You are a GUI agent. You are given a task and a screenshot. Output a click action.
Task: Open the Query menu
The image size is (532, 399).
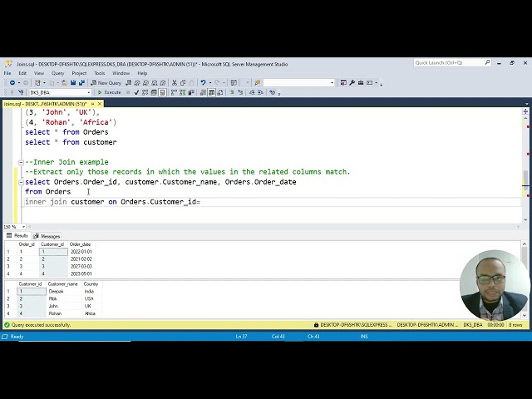[x=57, y=73]
